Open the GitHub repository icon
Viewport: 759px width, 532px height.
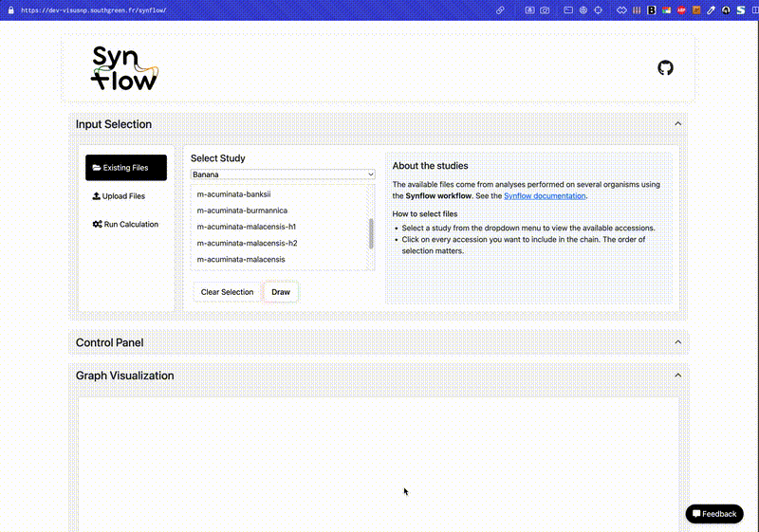[665, 67]
